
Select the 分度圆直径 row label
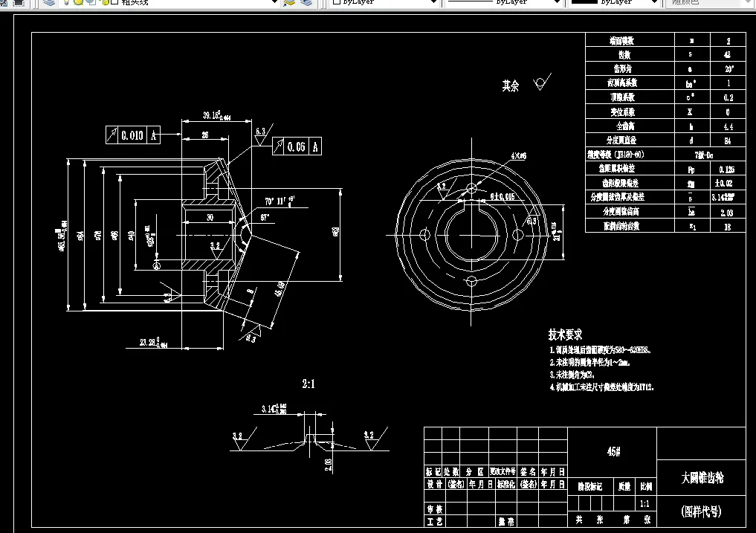click(621, 140)
